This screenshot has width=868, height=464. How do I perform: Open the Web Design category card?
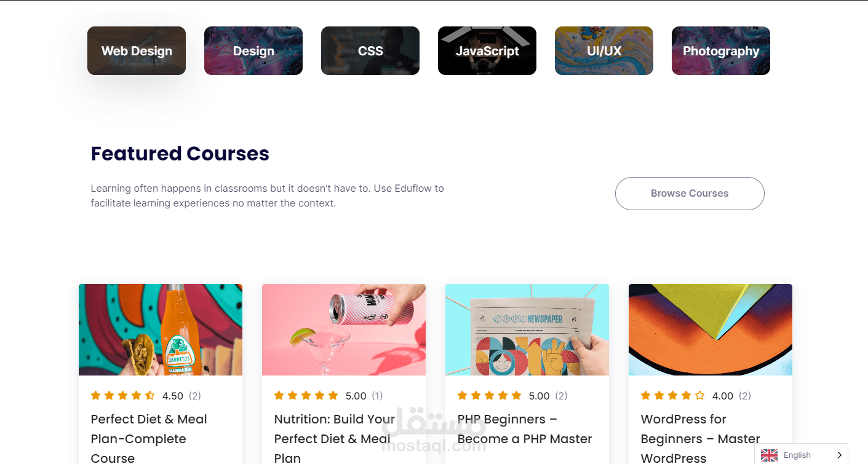tap(137, 51)
